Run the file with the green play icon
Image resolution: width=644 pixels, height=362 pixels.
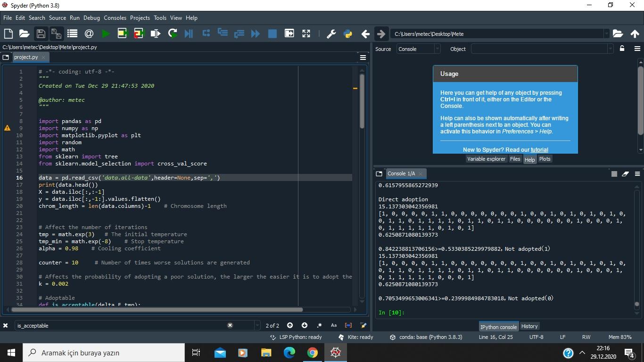pos(106,33)
